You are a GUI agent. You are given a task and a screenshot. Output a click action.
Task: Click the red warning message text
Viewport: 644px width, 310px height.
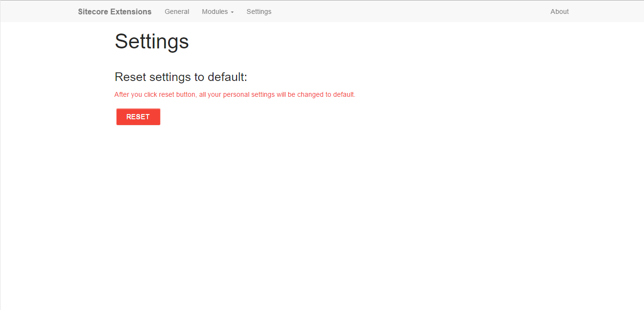(235, 94)
